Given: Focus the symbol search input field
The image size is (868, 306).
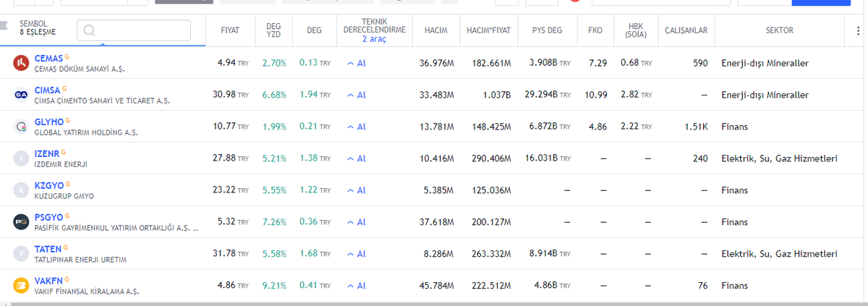Looking at the screenshot, I should point(134,30).
